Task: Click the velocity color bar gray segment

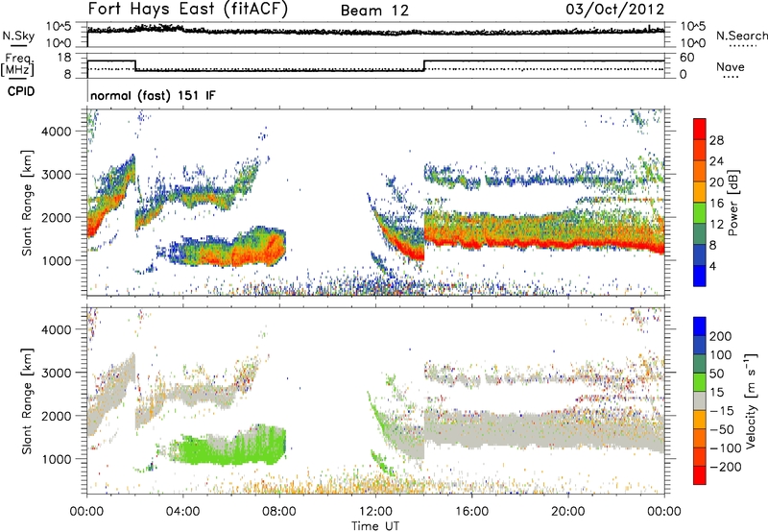Action: click(700, 400)
